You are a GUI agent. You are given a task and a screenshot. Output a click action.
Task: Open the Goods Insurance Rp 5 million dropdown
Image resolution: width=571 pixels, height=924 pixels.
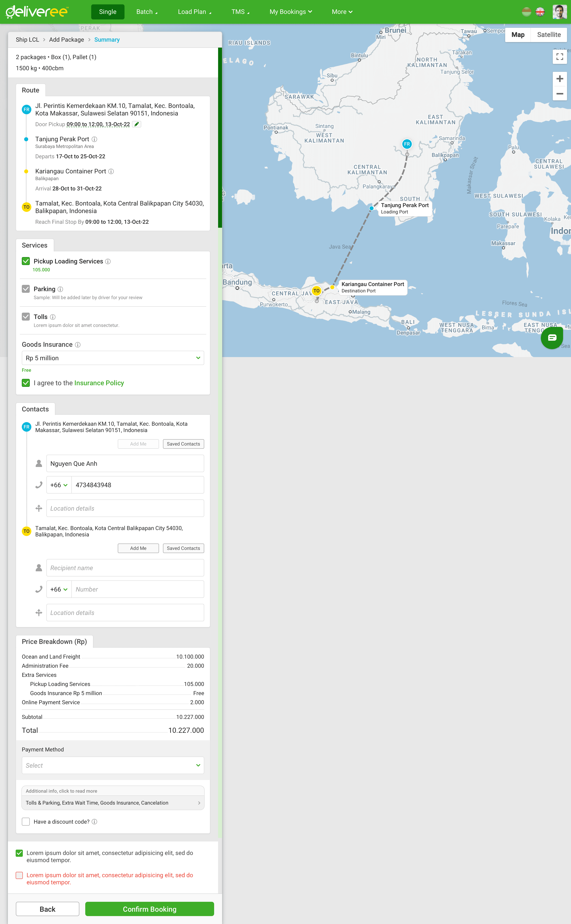(113, 358)
